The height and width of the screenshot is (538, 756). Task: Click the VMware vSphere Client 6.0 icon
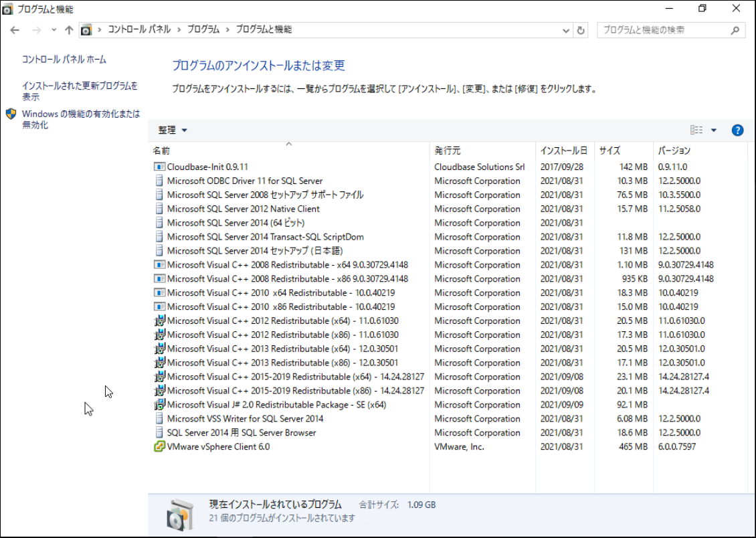click(x=159, y=446)
